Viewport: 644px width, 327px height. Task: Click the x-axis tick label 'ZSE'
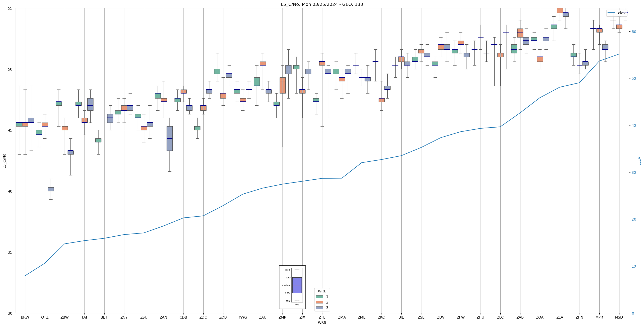[421, 317]
